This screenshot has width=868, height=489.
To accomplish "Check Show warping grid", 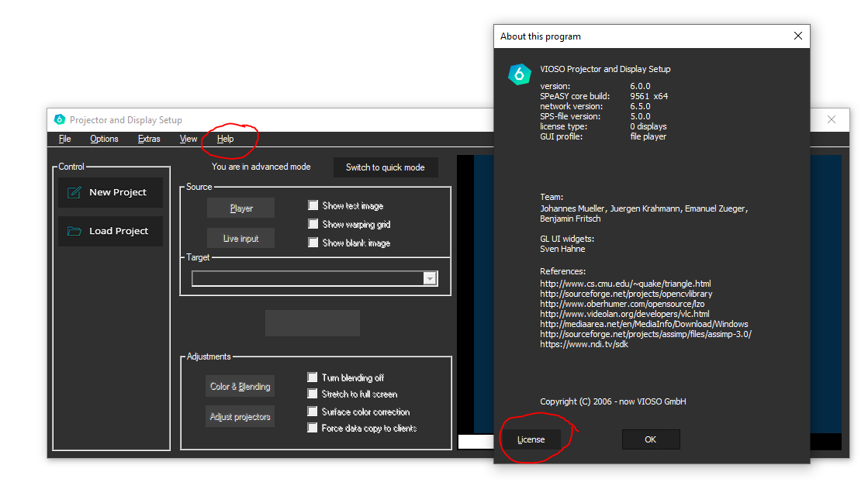I will tap(313, 224).
